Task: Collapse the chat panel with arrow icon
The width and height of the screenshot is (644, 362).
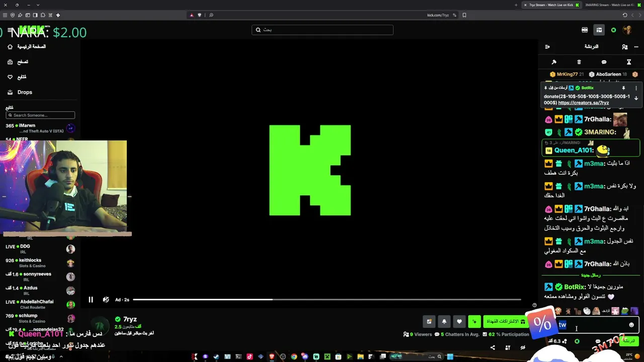Action: pos(547,47)
